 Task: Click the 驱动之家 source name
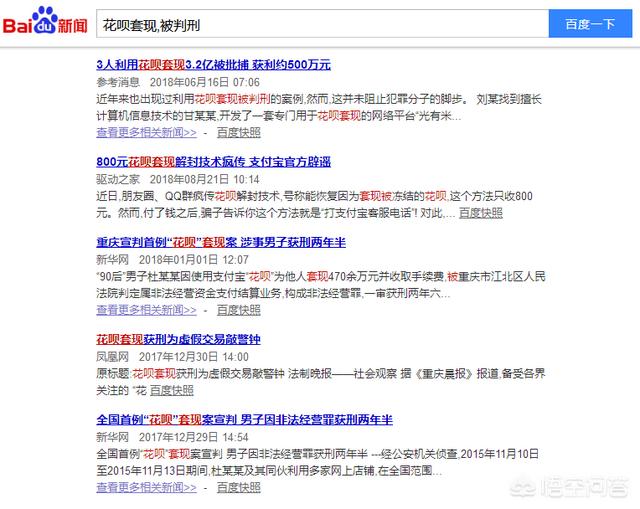(x=119, y=179)
